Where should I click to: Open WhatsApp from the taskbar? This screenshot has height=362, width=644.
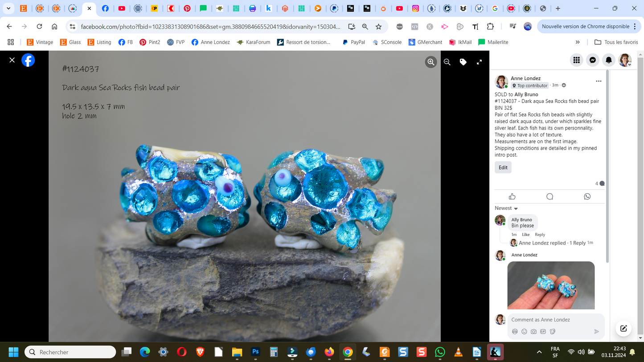[x=440, y=352]
